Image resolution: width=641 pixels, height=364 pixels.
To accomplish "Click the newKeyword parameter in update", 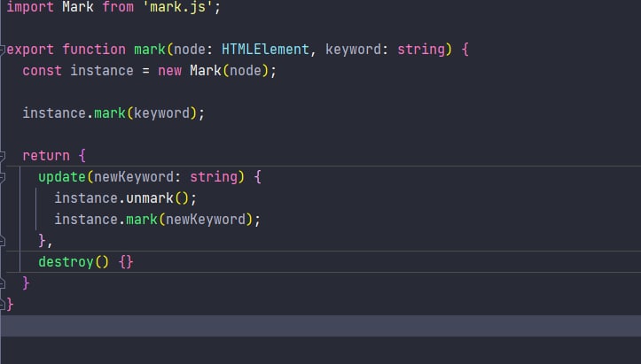I will click(134, 177).
